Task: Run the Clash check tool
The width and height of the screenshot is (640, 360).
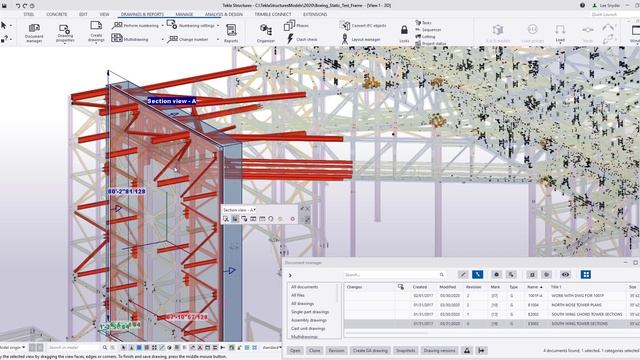Action: click(301, 39)
